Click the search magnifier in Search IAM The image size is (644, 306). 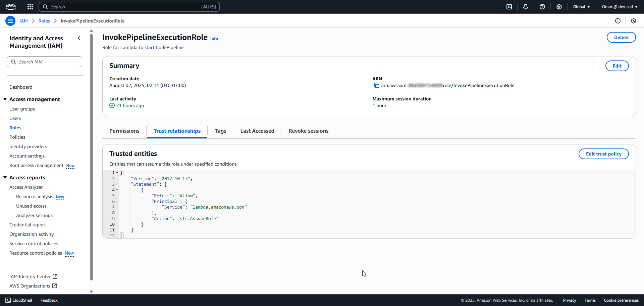(x=13, y=62)
